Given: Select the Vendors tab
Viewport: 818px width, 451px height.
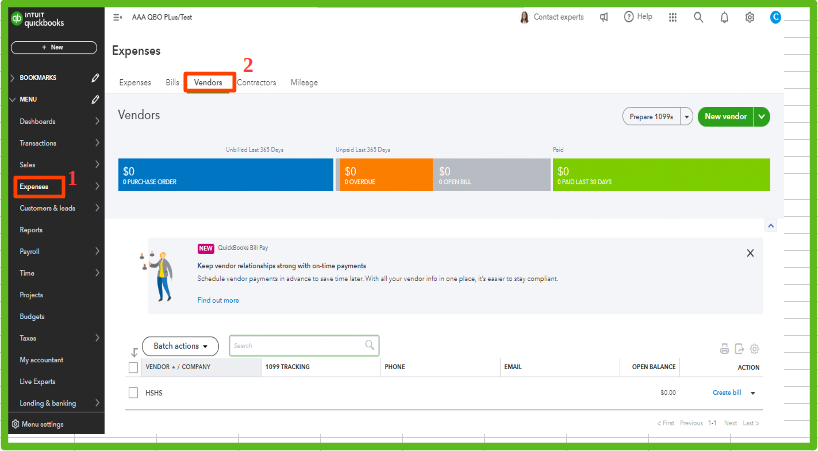Looking at the screenshot, I should [x=208, y=82].
